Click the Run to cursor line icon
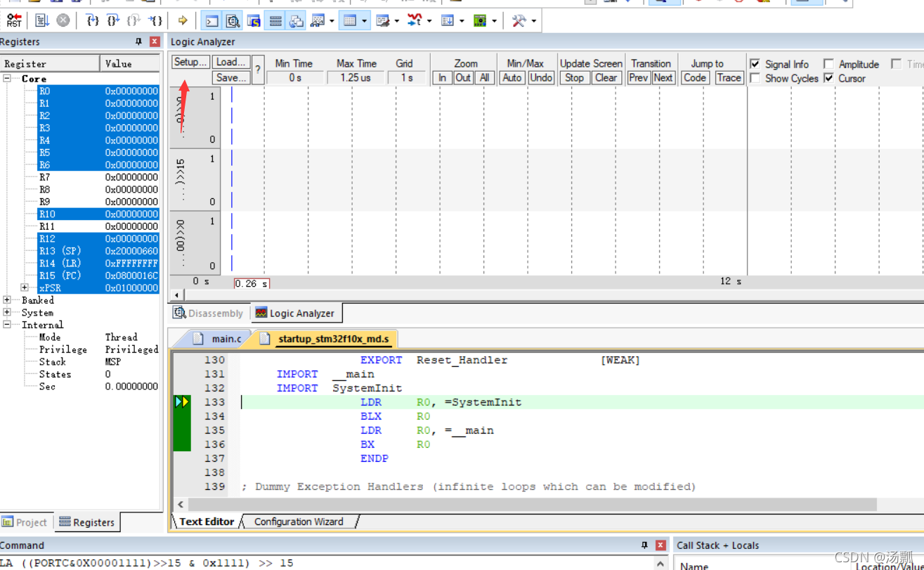Image resolution: width=924 pixels, height=570 pixels. 155,20
